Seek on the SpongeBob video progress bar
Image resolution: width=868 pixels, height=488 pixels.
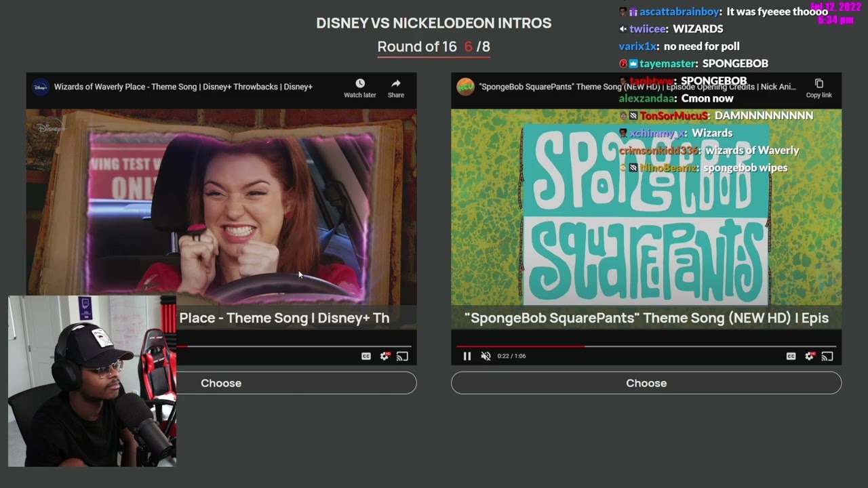[646, 346]
